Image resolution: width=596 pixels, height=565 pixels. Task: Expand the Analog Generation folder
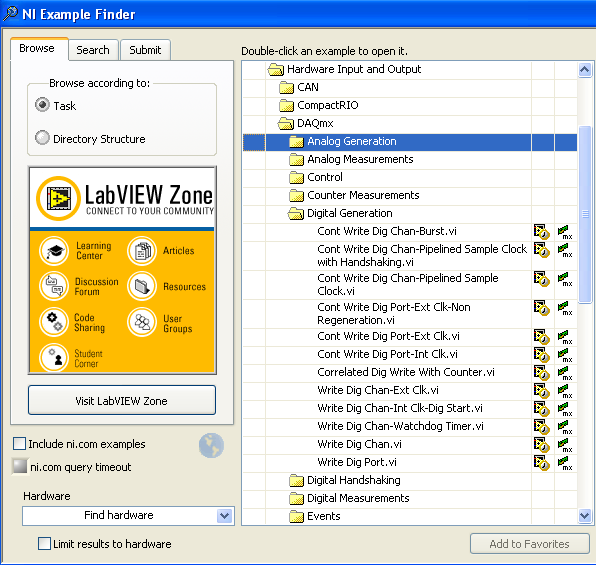tap(296, 142)
